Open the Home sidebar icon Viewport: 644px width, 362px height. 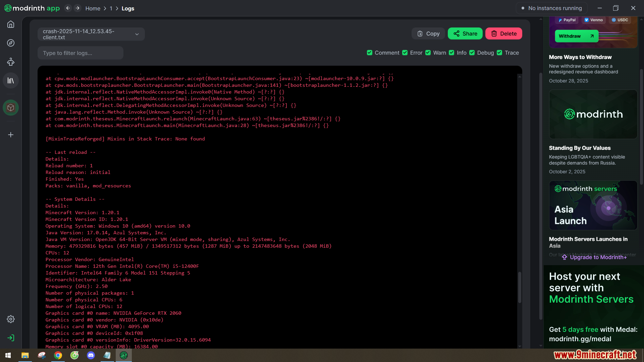11,24
